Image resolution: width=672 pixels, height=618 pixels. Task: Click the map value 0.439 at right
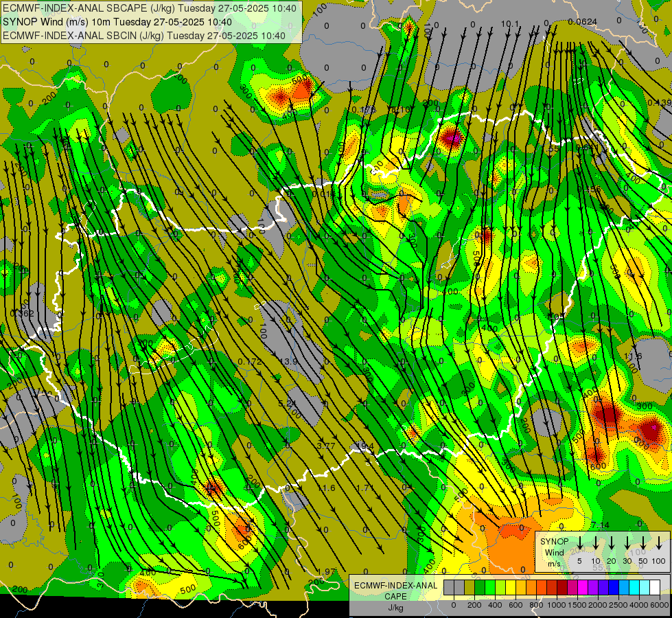(659, 102)
